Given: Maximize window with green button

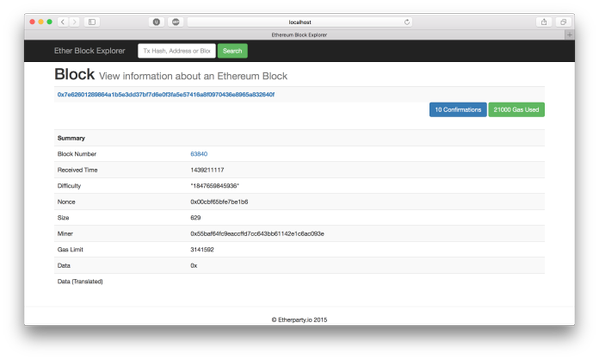Looking at the screenshot, I should [49, 22].
